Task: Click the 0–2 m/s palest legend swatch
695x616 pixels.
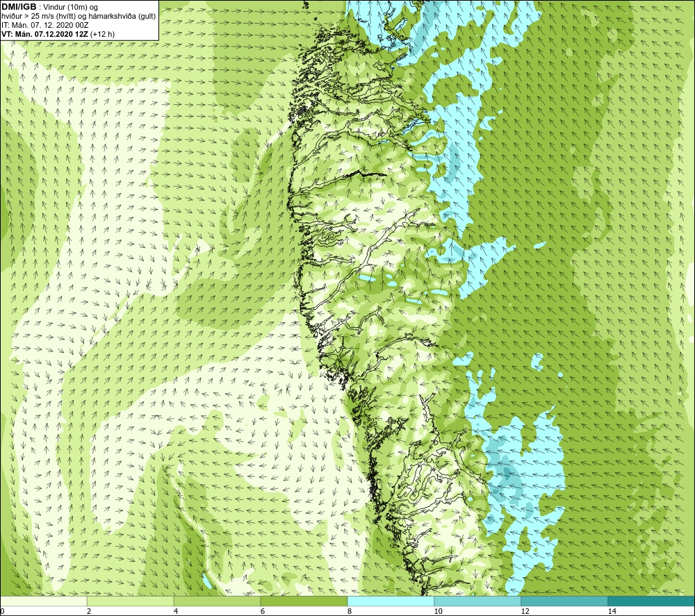Action: pyautogui.click(x=43, y=601)
